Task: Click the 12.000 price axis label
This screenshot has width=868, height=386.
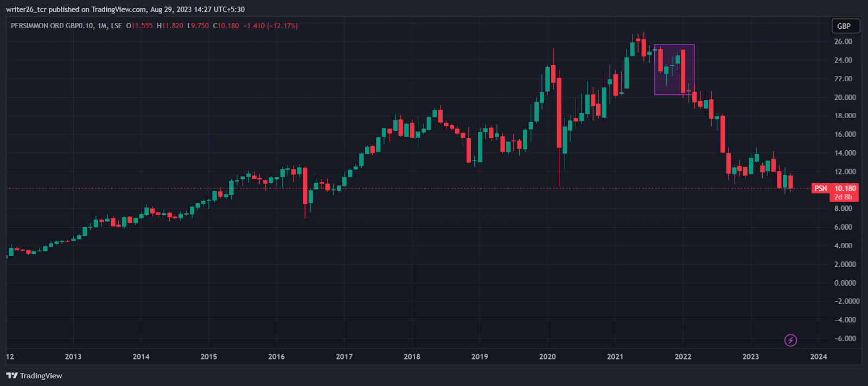Action: (845, 172)
